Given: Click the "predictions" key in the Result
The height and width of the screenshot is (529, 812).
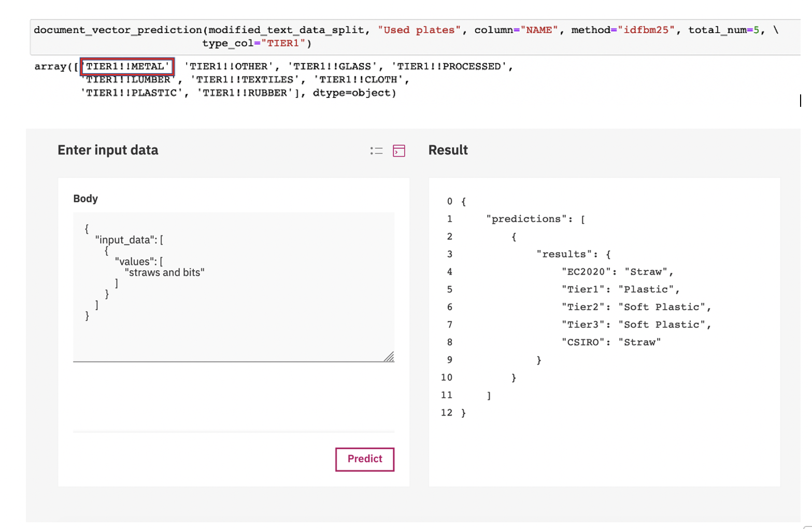Looking at the screenshot, I should coord(526,219).
